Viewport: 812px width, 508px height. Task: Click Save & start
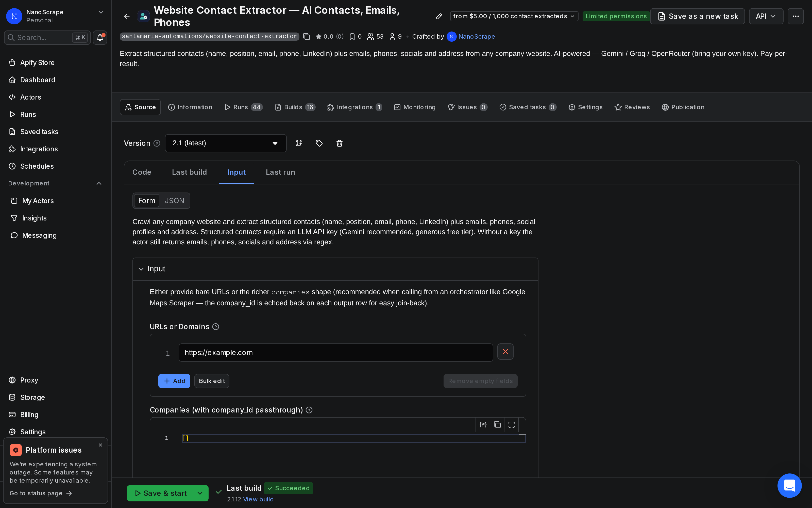pyautogui.click(x=159, y=493)
